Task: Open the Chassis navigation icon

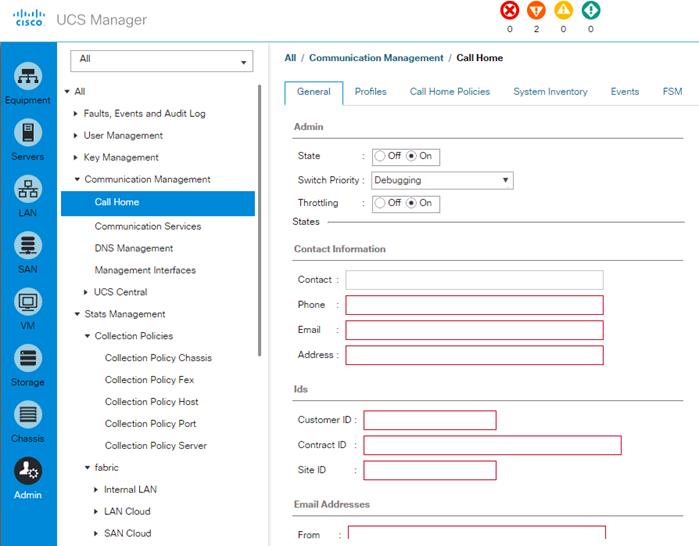Action: point(28,415)
